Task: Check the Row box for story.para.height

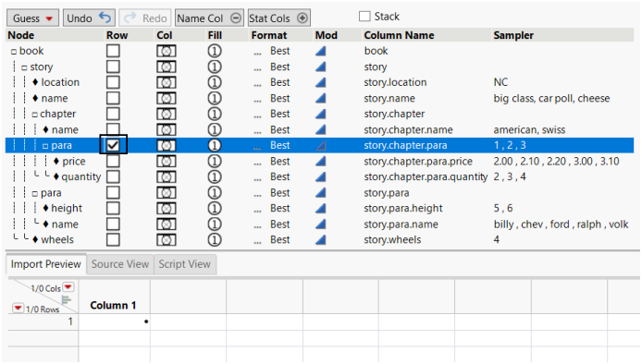Action: click(x=113, y=208)
